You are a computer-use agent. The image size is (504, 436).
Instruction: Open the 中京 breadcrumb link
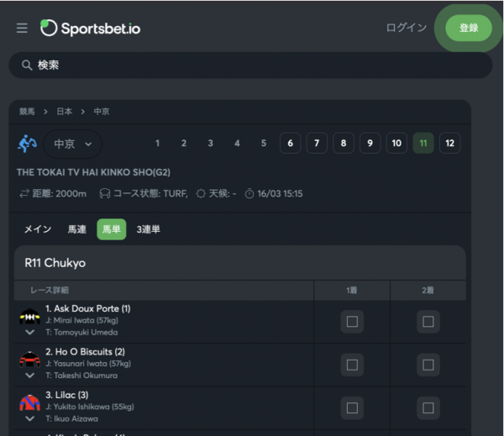click(102, 112)
